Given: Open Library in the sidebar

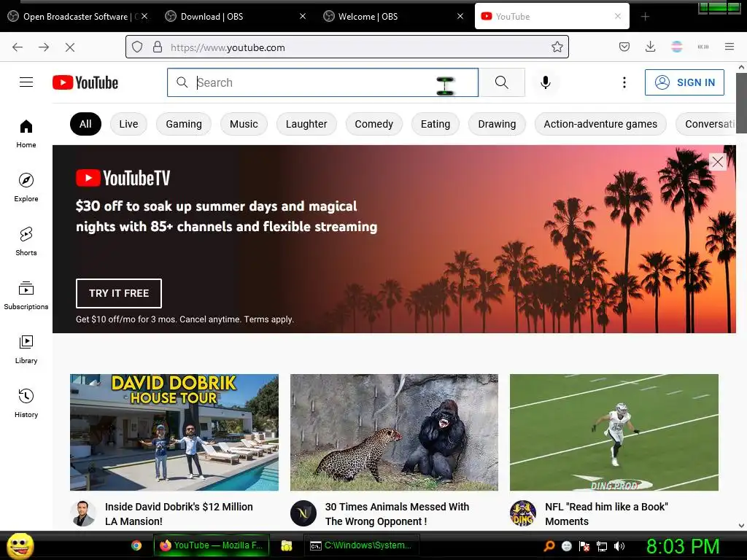Looking at the screenshot, I should pos(26,349).
